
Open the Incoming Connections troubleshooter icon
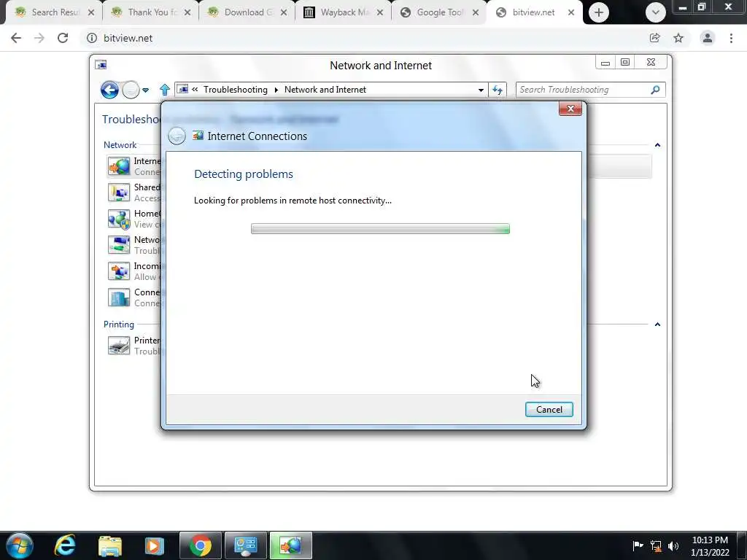coord(119,271)
